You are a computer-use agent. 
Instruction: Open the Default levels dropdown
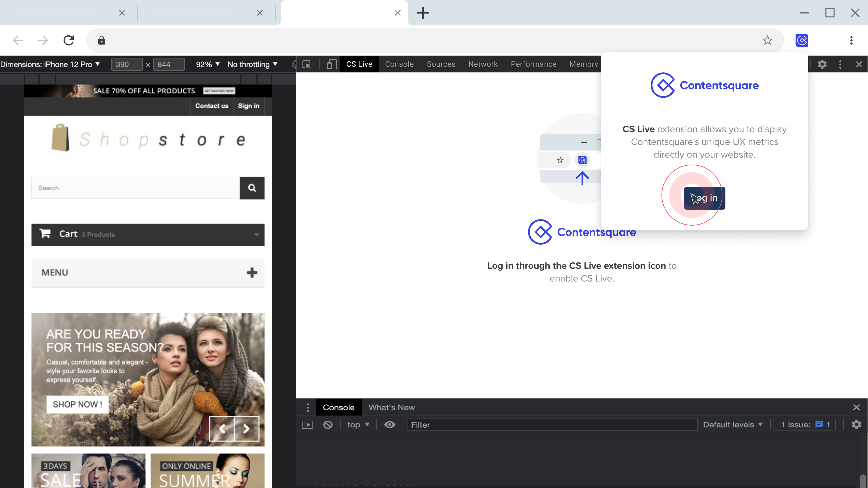pos(732,425)
